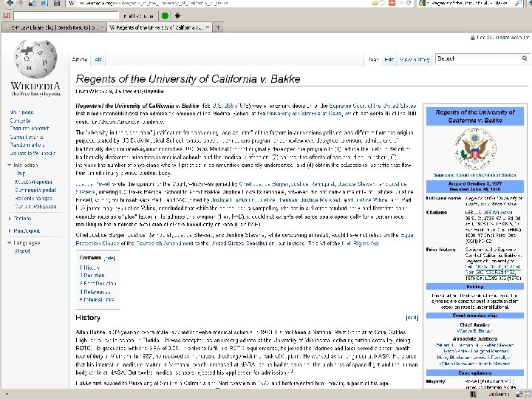532x399 pixels.
Task: Click the Supreme Court seal image in infobox
Action: [x=475, y=149]
